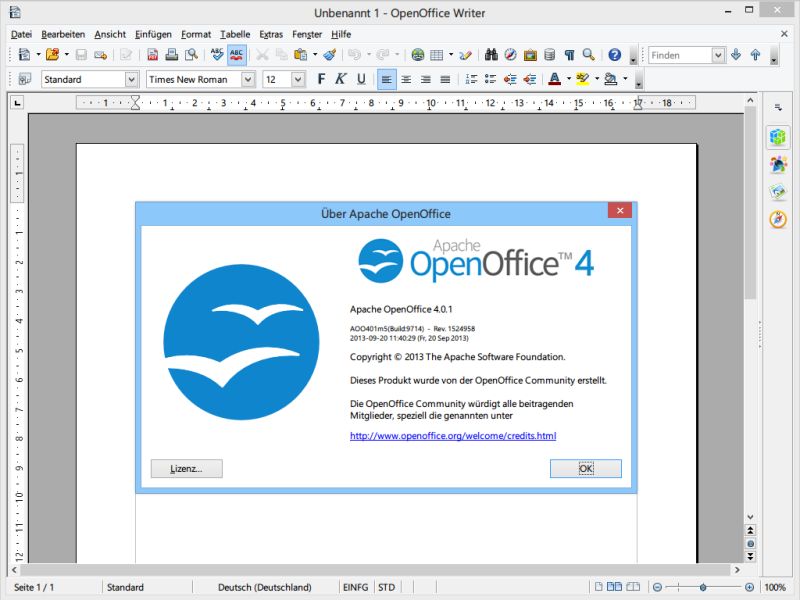The image size is (800, 600).
Task: Click the Increase Indent icon
Action: 530,79
